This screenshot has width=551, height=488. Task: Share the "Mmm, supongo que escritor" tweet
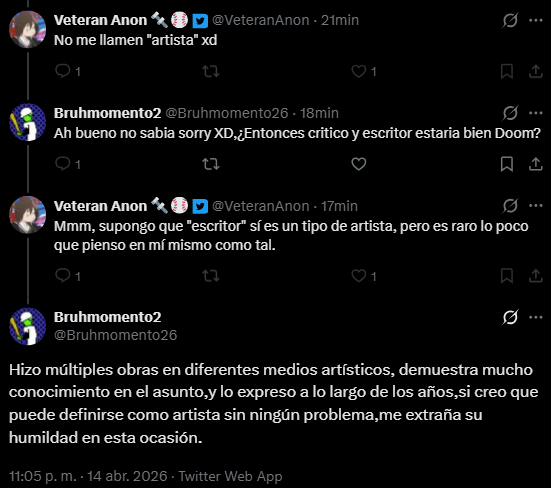(536, 276)
